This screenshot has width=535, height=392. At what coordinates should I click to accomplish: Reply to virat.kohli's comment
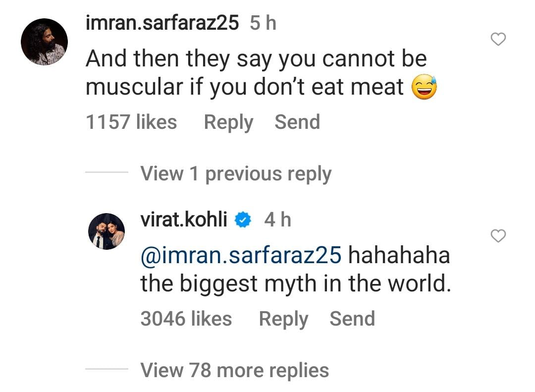[x=283, y=319]
